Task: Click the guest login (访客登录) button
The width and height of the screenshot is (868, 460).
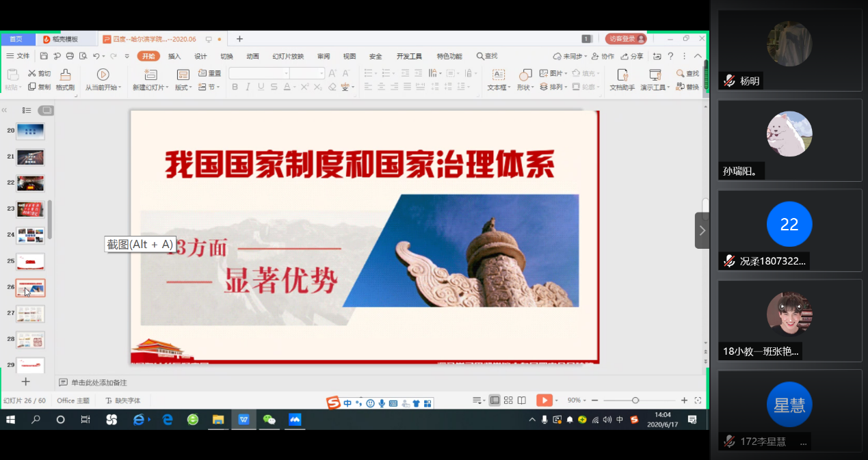Action: pyautogui.click(x=625, y=39)
